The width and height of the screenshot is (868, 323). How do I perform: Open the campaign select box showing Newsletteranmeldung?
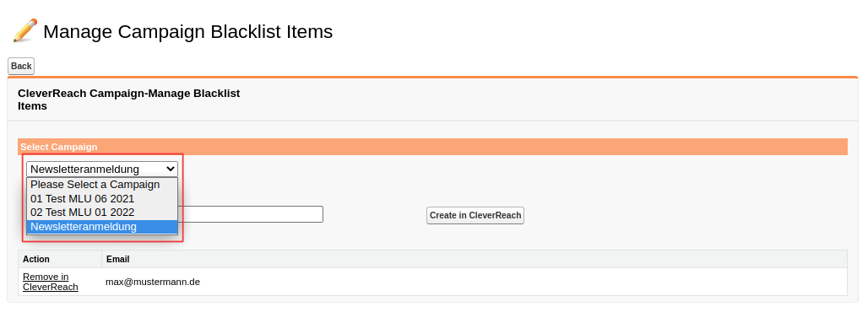pyautogui.click(x=102, y=169)
